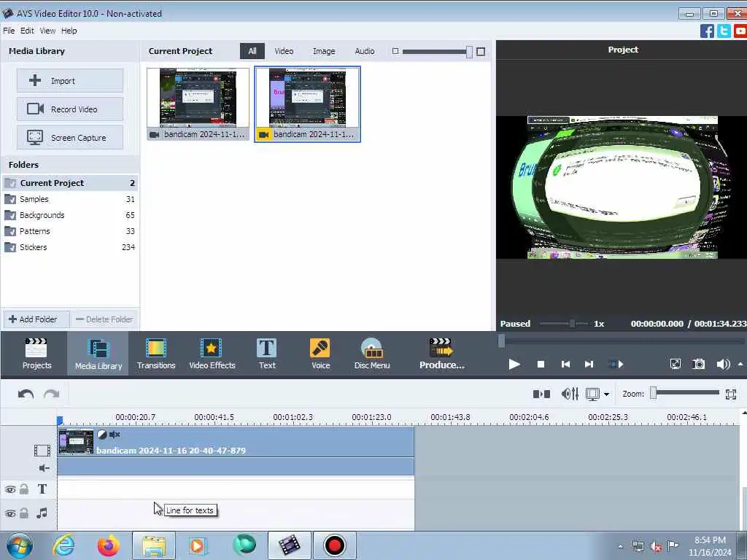Open the View menu
The height and width of the screenshot is (560, 747).
pos(47,31)
